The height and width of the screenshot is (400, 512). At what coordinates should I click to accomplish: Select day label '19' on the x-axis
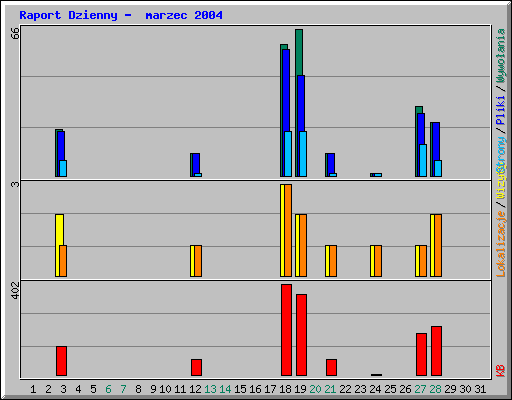click(x=300, y=389)
